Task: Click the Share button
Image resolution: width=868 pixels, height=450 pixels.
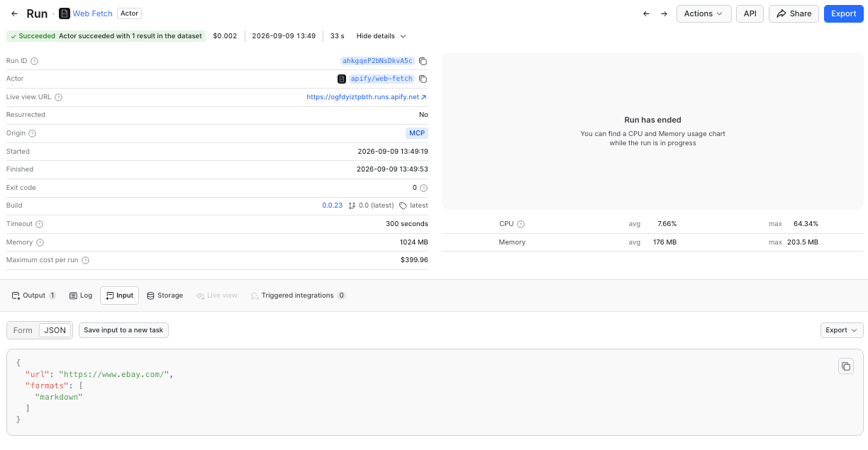Action: (794, 13)
